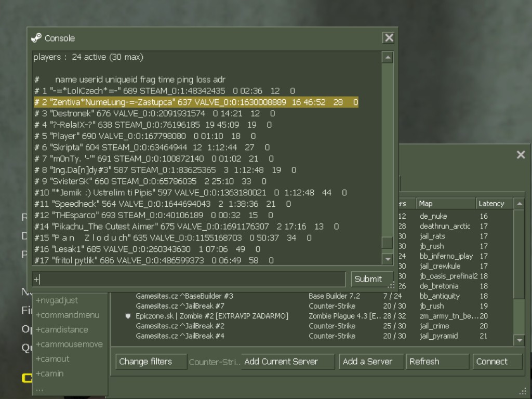The height and width of the screenshot is (399, 532).
Task: Close the server browser window
Action: tap(521, 155)
